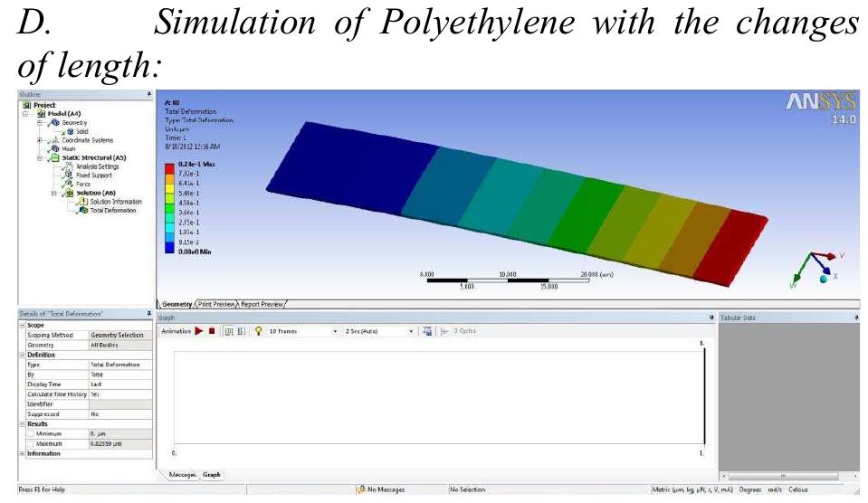Collapse the Model (A4) tree node
Screen dimensions: 868x503
coord(25,114)
